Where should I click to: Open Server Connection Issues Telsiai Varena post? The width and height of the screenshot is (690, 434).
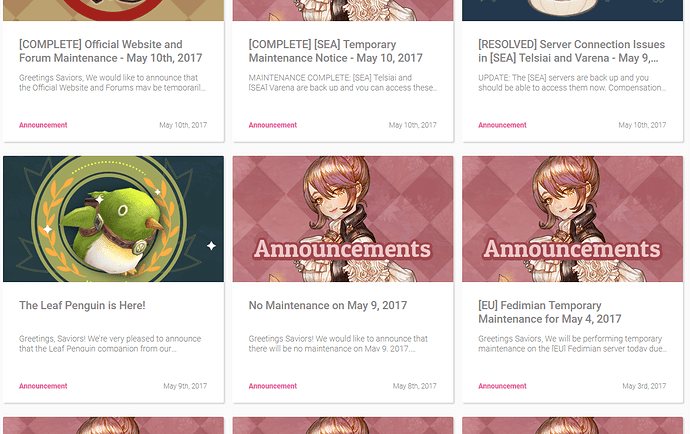pos(572,51)
